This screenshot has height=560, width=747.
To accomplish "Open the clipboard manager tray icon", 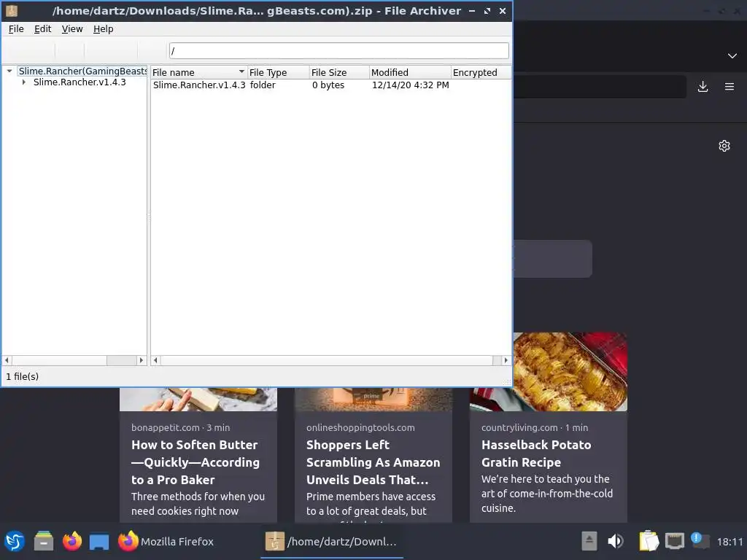I will (649, 541).
